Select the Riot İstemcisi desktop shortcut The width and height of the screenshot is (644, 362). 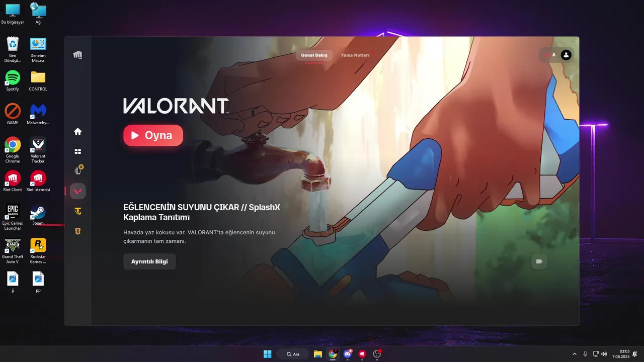pos(38,182)
